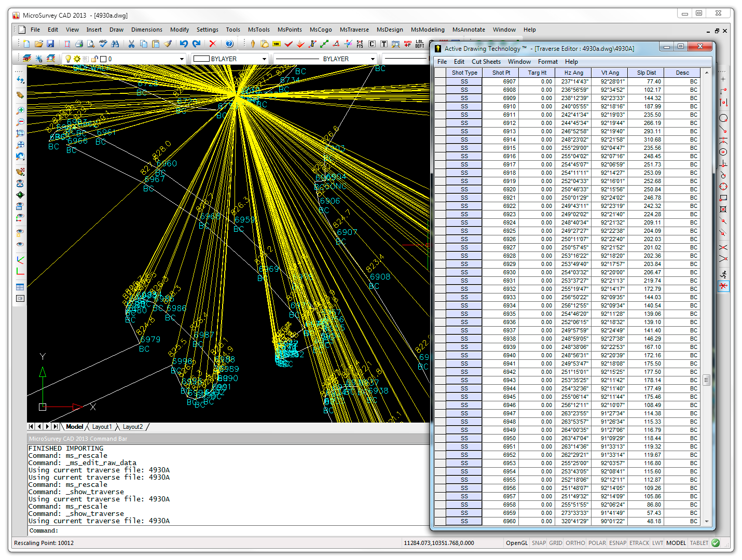Viewport: 742px width, 560px height.
Task: Toggle SNAP in the status bar
Action: (x=539, y=543)
